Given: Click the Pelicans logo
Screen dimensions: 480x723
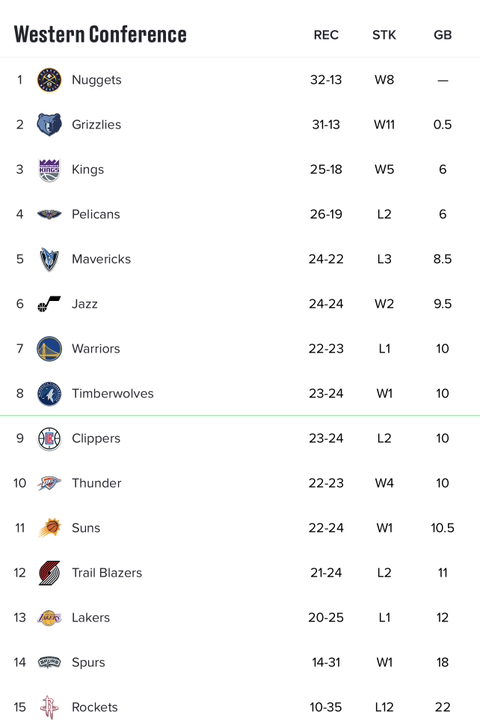Looking at the screenshot, I should pyautogui.click(x=49, y=214).
